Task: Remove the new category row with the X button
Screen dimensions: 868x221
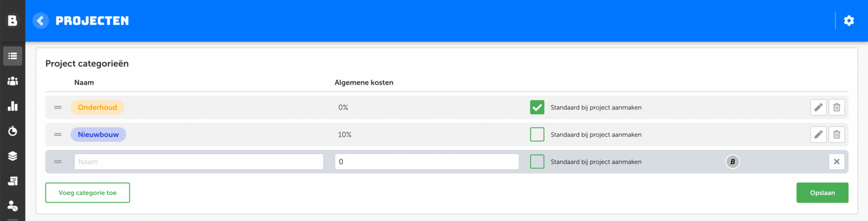Action: (x=837, y=162)
